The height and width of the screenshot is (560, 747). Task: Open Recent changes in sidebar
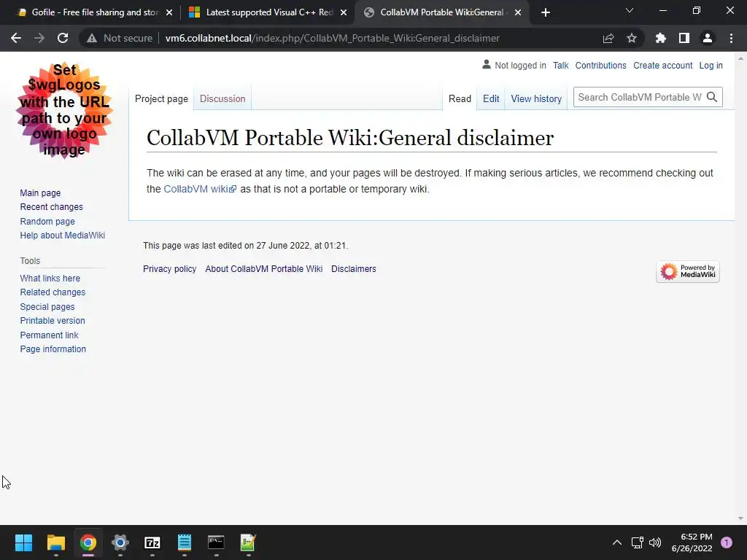point(52,206)
